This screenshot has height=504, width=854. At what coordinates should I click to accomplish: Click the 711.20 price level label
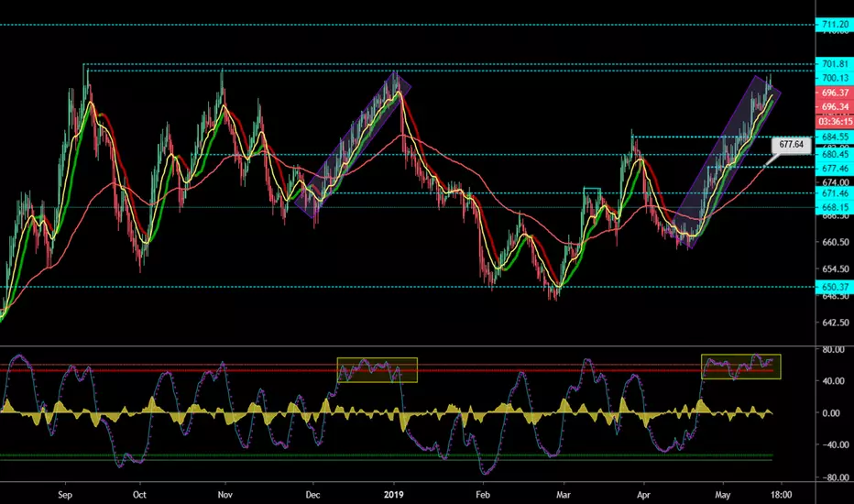tap(835, 25)
